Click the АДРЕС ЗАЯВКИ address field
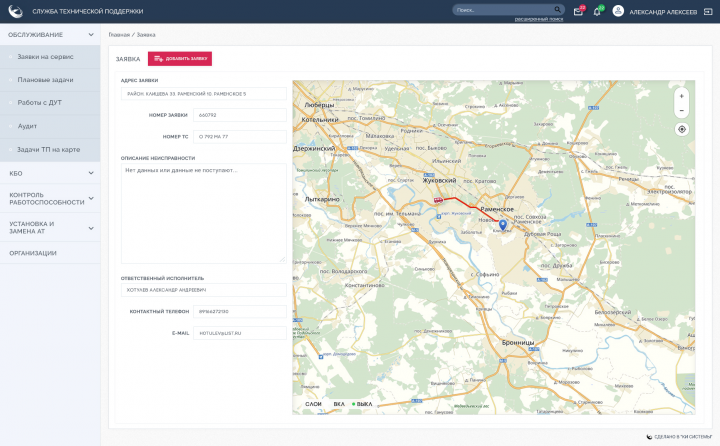Image resolution: width=720 pixels, height=446 pixels. pyautogui.click(x=203, y=94)
